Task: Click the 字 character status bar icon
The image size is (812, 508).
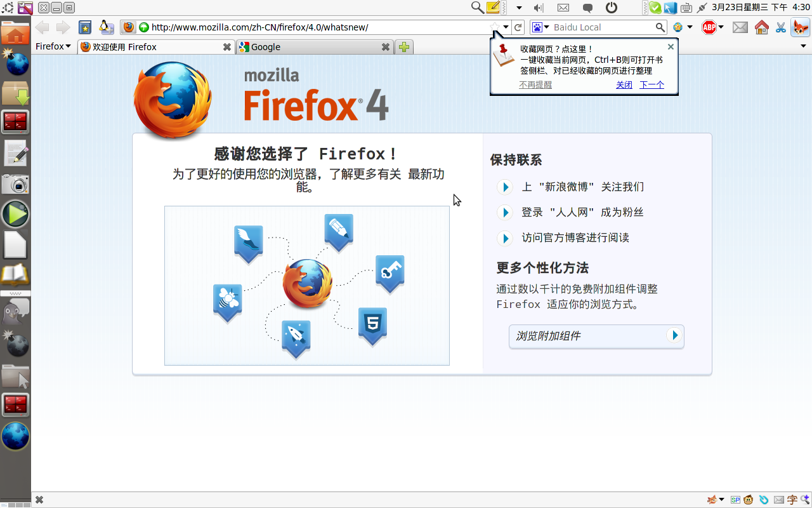Action: (x=792, y=500)
